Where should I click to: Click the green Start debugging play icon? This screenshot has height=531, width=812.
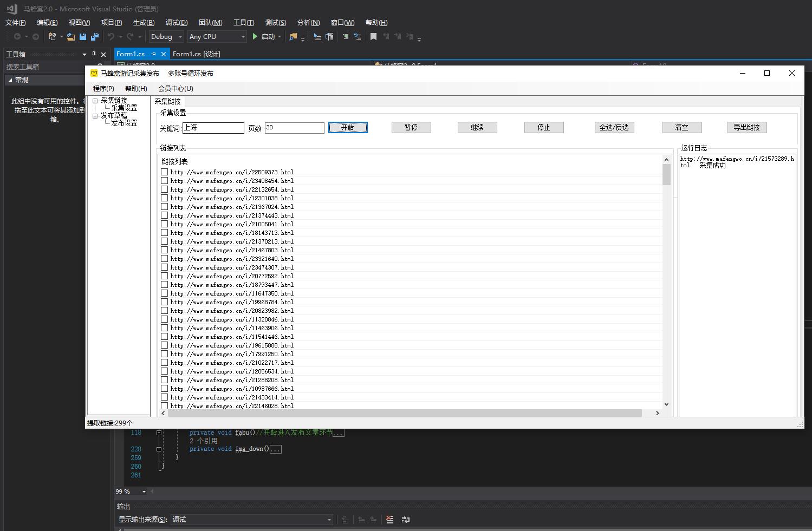click(255, 36)
